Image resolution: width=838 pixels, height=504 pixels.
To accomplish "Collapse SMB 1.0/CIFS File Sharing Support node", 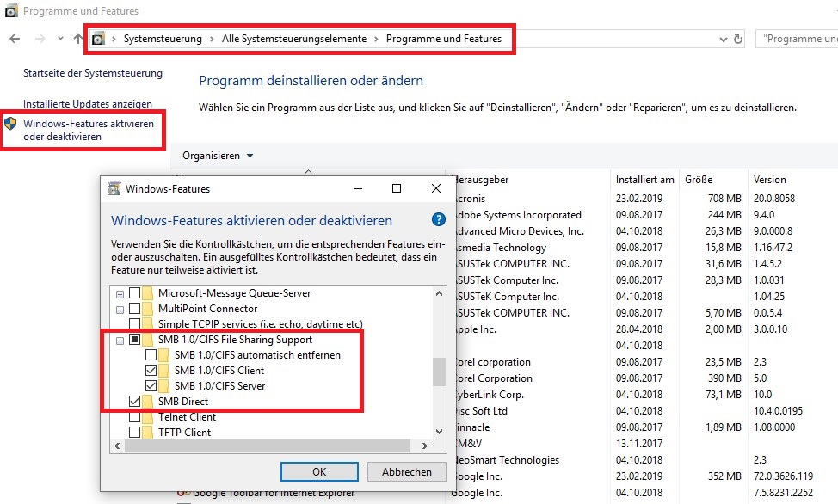I will point(120,341).
